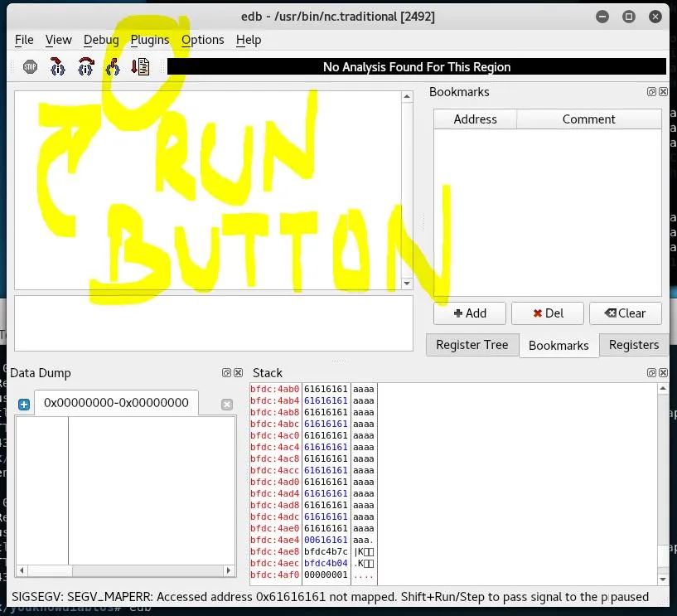This screenshot has width=677, height=616.
Task: Clear all bookmarks with Clear button
Action: pyautogui.click(x=625, y=313)
